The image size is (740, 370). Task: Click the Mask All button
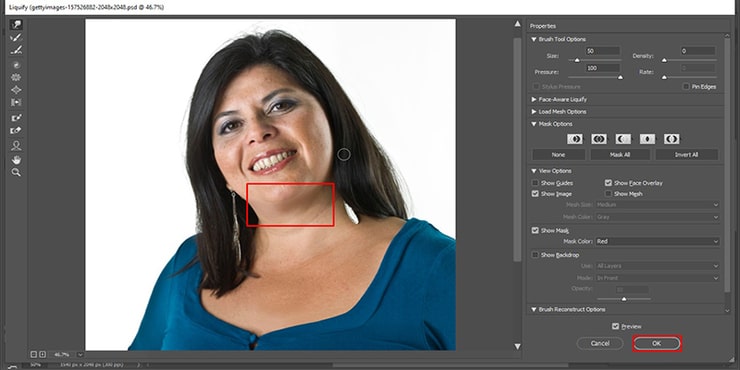[620, 155]
